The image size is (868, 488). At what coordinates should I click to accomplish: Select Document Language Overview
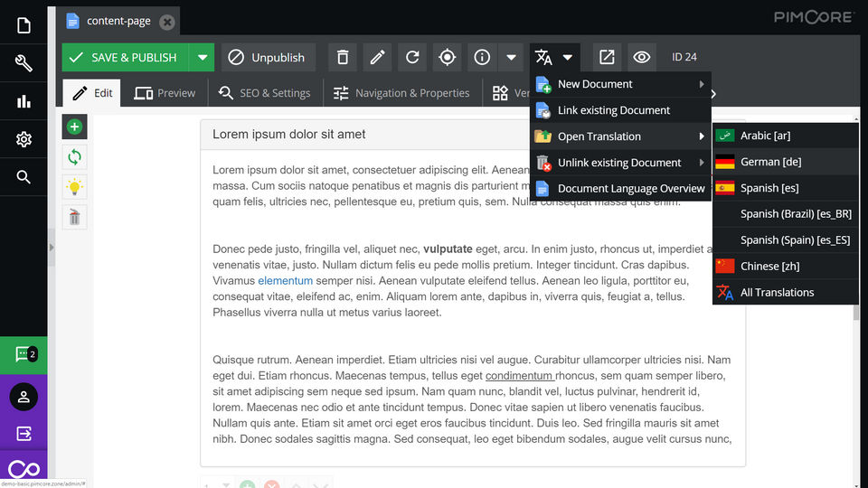click(620, 188)
